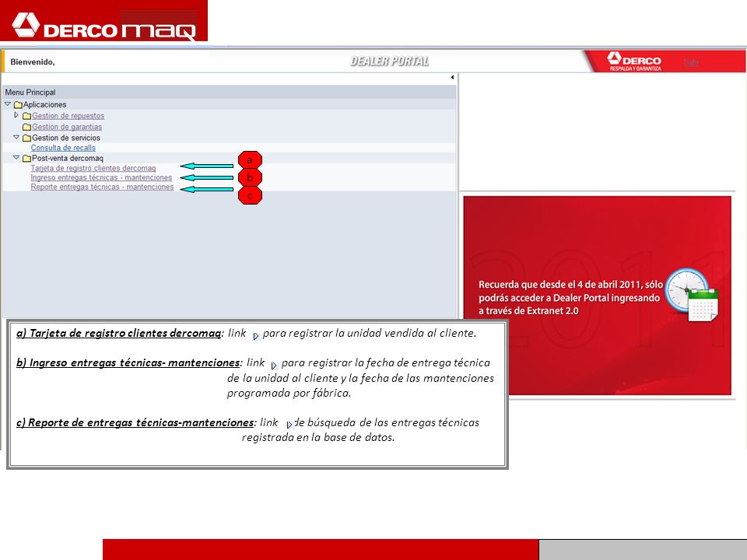Expand the Gestion de repuestos node
The width and height of the screenshot is (747, 560).
tap(16, 115)
